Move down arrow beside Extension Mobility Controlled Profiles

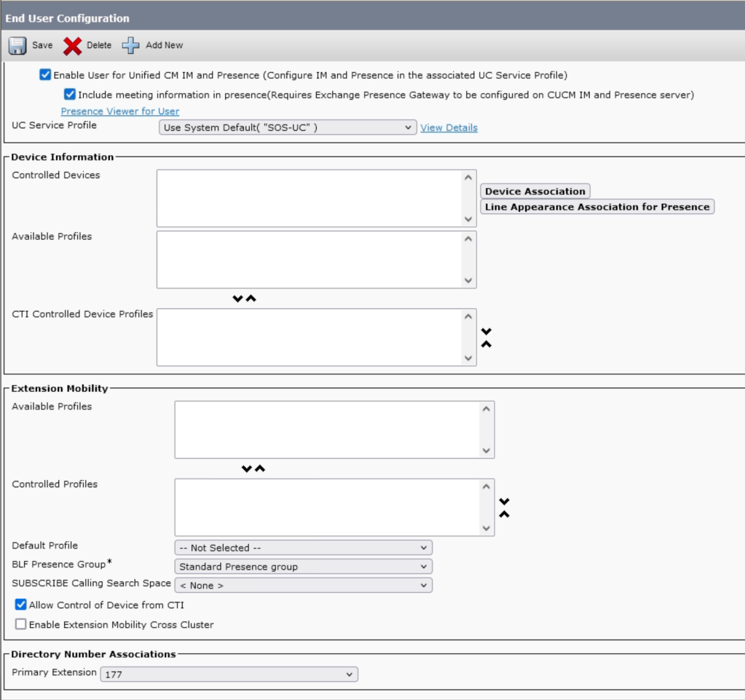tap(504, 501)
